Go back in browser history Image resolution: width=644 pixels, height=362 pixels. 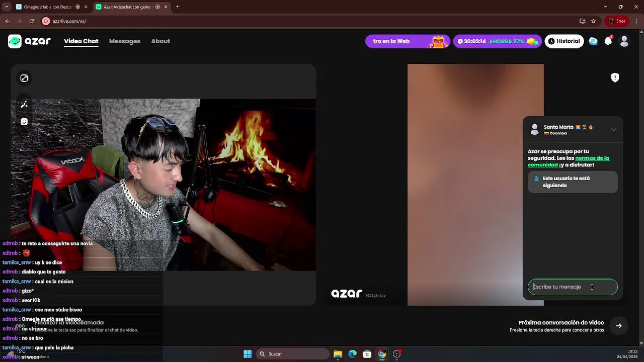pos(7,21)
